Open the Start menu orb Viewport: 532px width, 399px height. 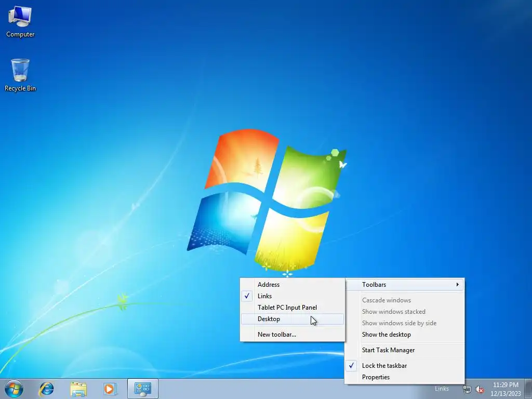pyautogui.click(x=14, y=389)
